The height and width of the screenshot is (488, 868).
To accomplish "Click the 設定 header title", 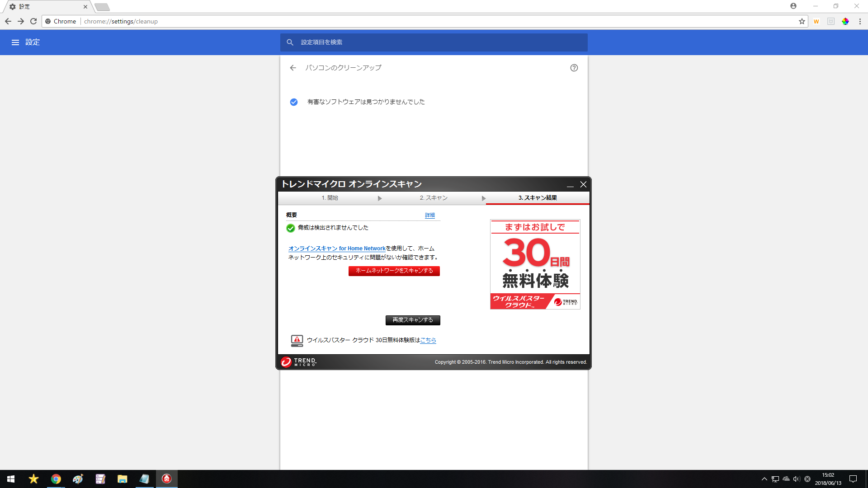I will click(33, 42).
